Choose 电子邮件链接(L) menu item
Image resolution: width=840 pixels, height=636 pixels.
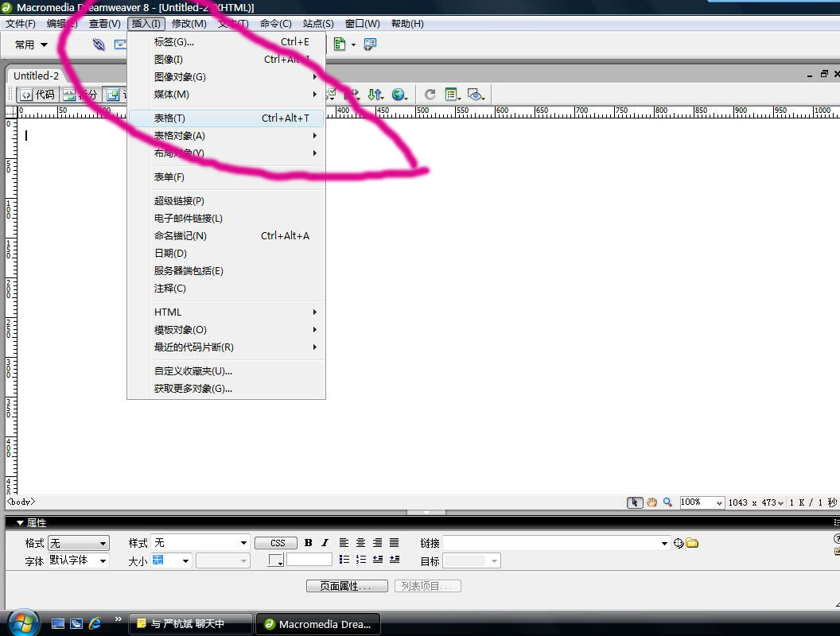coord(226,219)
